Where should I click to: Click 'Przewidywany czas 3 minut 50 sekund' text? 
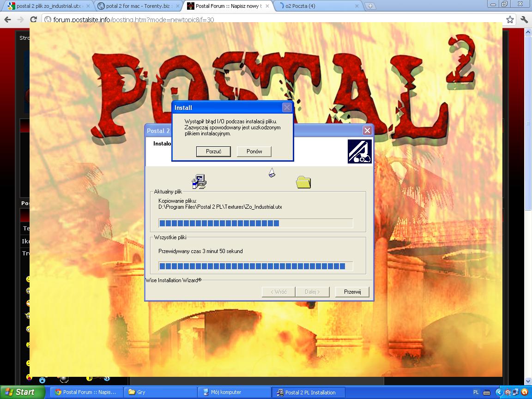click(200, 251)
